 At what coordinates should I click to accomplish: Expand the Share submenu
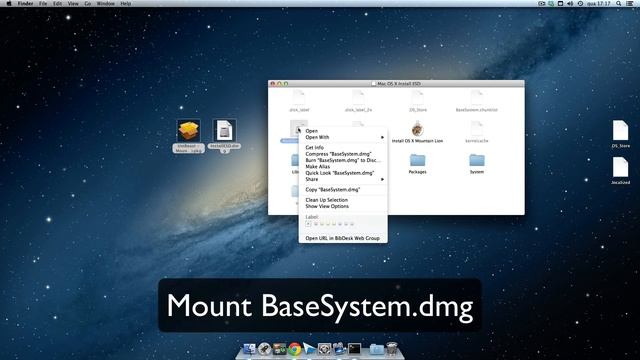pos(343,179)
